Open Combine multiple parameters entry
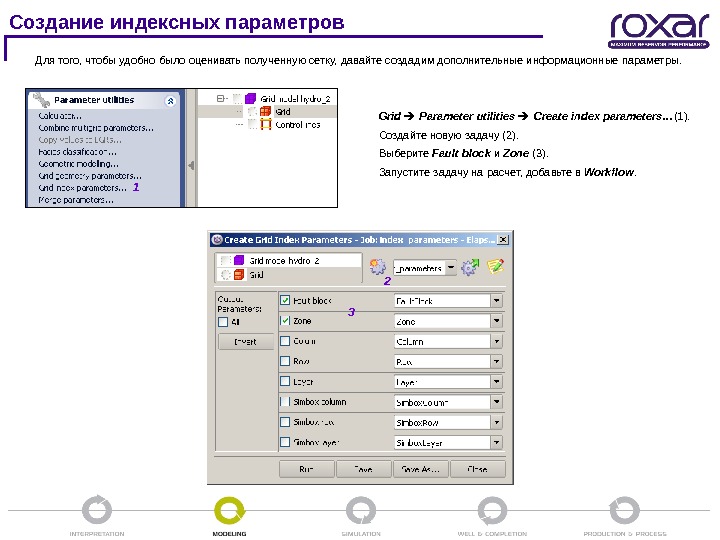This screenshot has width=720, height=540. tap(96, 128)
